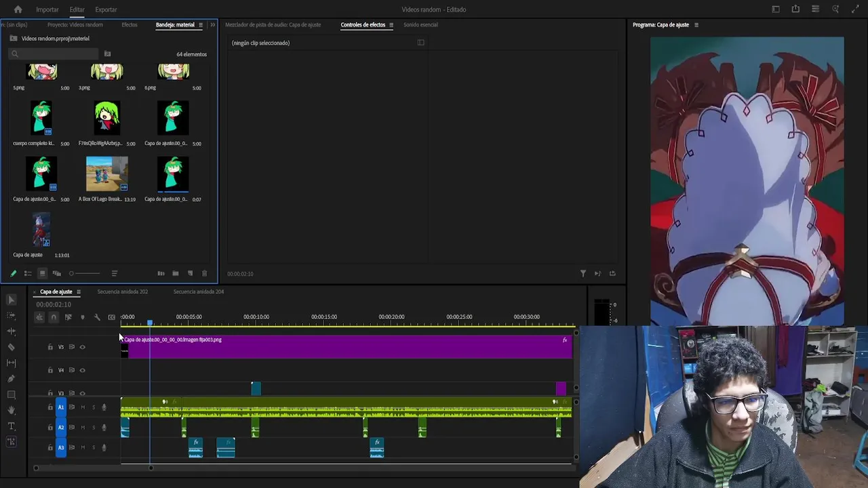Mute audio track A1
Image resolution: width=868 pixels, height=488 pixels.
(x=83, y=407)
